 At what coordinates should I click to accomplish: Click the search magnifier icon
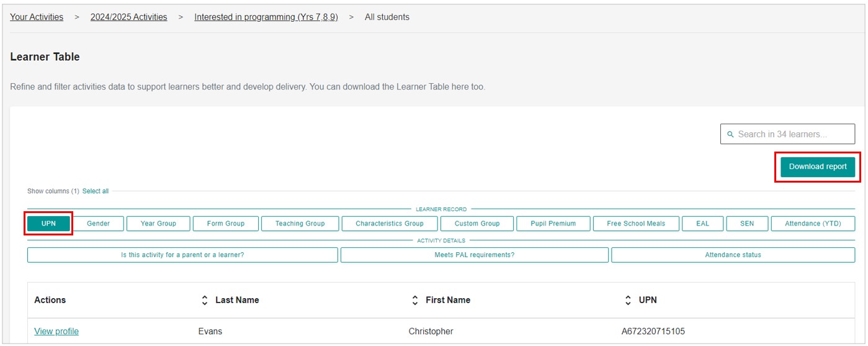tap(730, 134)
